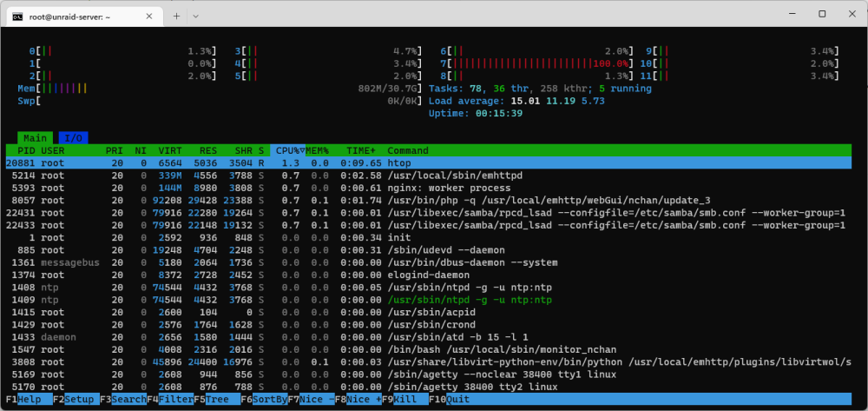868x411 pixels.
Task: Maximize the terminal window
Action: pyautogui.click(x=822, y=14)
